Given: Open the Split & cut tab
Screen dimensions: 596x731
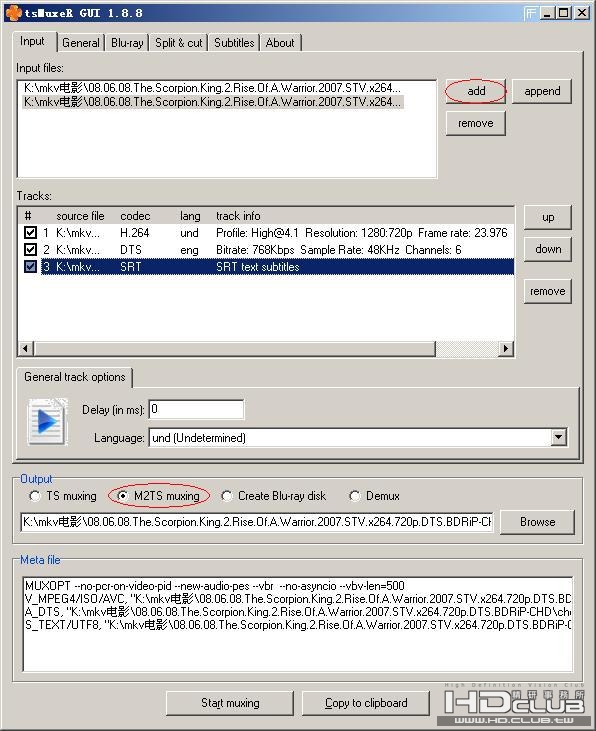Looking at the screenshot, I should point(179,43).
